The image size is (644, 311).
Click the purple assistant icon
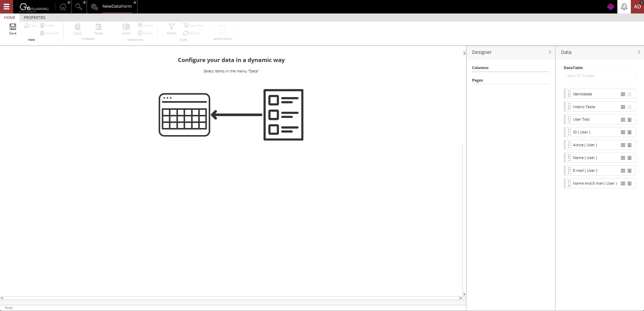point(610,7)
